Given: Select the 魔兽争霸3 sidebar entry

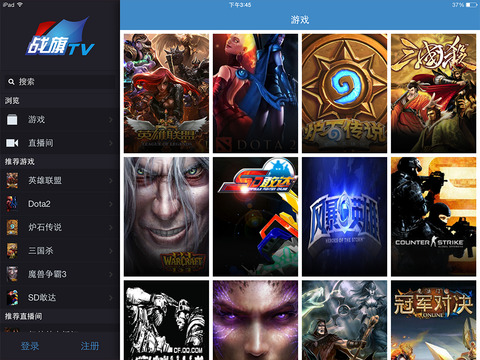Looking at the screenshot, I should (60, 274).
